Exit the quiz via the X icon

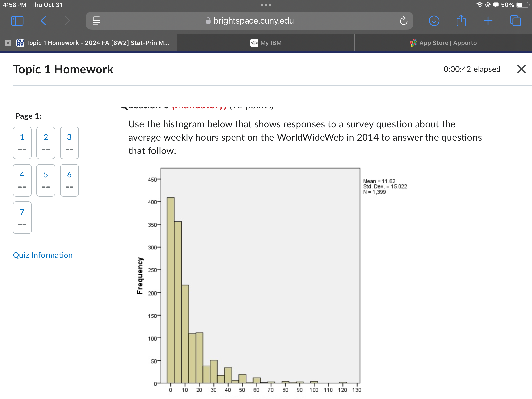pos(521,69)
